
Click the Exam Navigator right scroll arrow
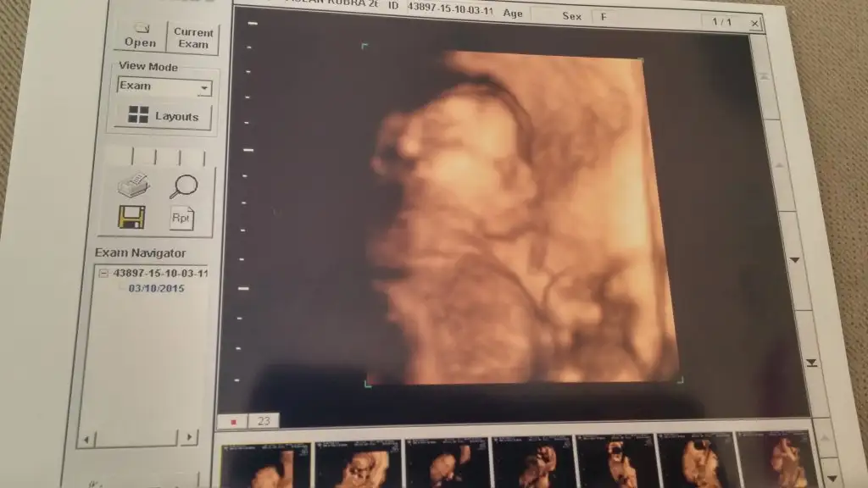pos(189,437)
